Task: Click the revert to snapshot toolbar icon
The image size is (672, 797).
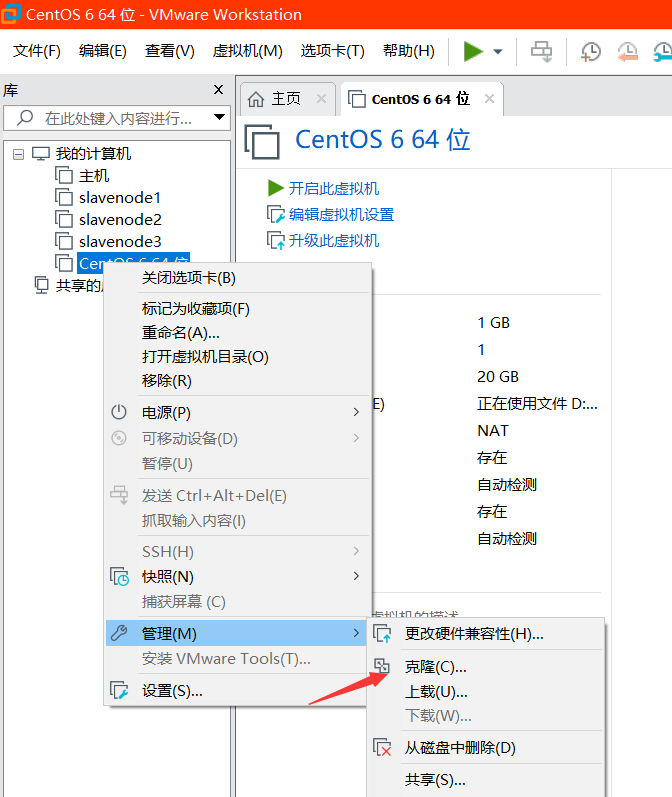Action: coord(628,51)
